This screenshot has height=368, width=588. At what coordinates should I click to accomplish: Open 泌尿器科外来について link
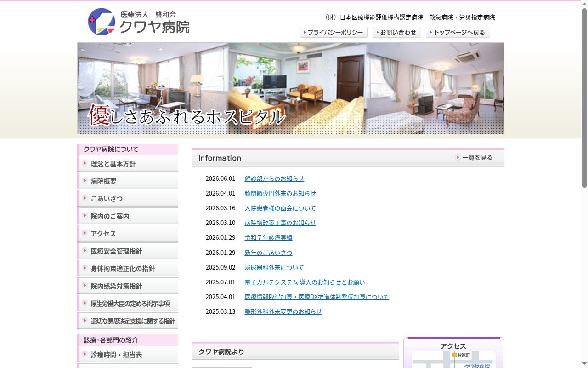click(274, 267)
